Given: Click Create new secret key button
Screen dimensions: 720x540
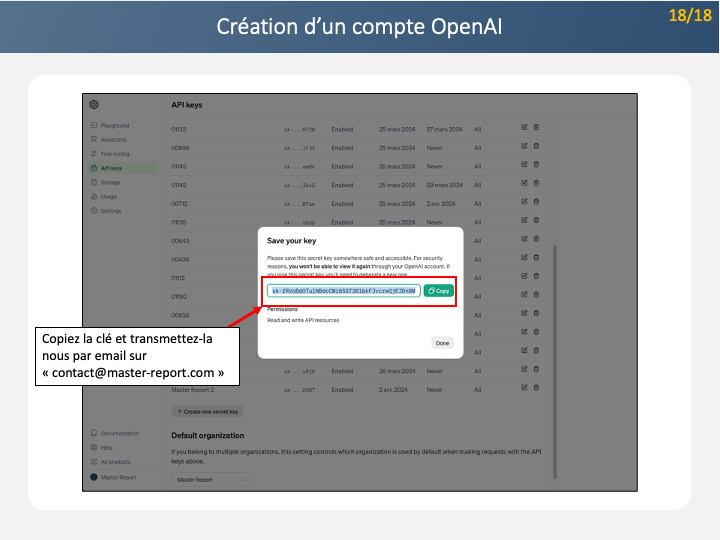Looking at the screenshot, I should coord(208,411).
